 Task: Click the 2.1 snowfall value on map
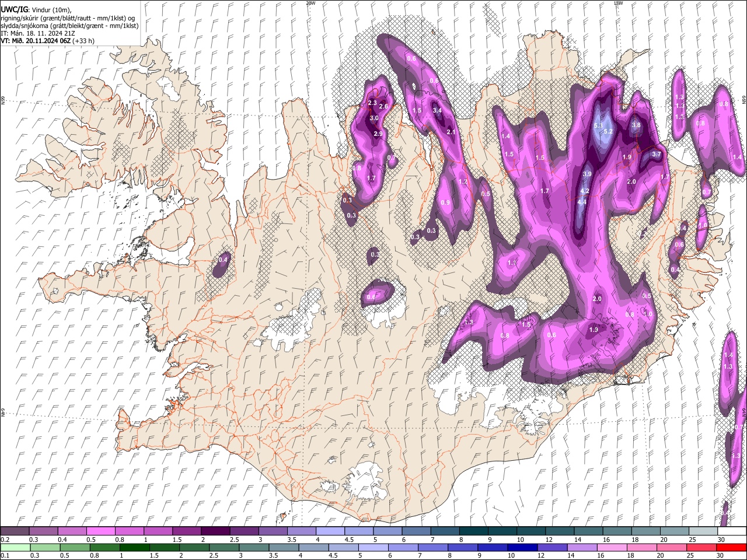coord(451,132)
